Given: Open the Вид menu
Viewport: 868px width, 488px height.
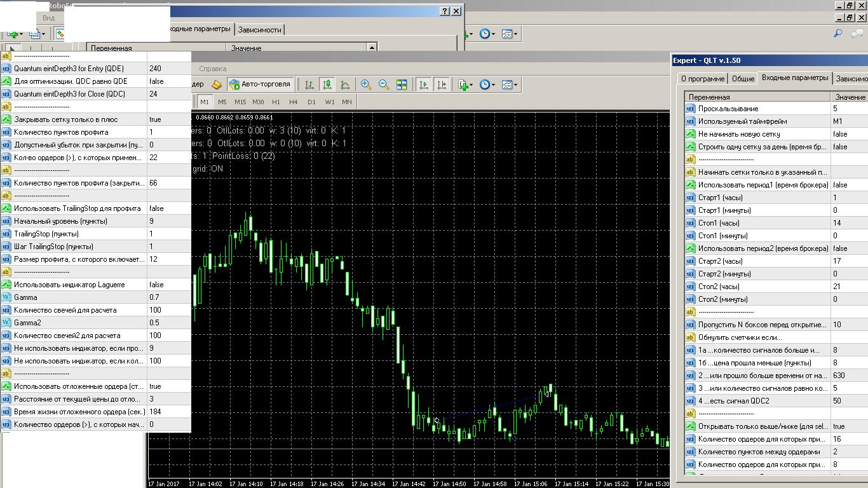Looking at the screenshot, I should pyautogui.click(x=49, y=18).
